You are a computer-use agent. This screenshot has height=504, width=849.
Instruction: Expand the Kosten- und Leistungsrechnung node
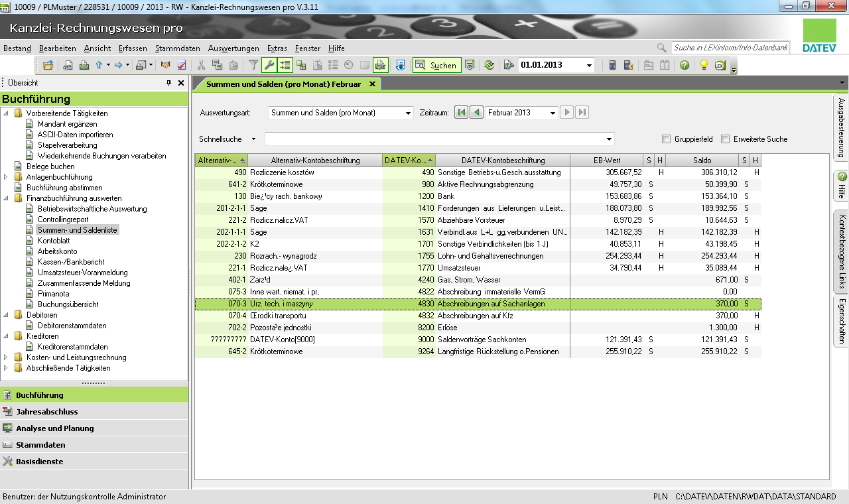[x=7, y=357]
